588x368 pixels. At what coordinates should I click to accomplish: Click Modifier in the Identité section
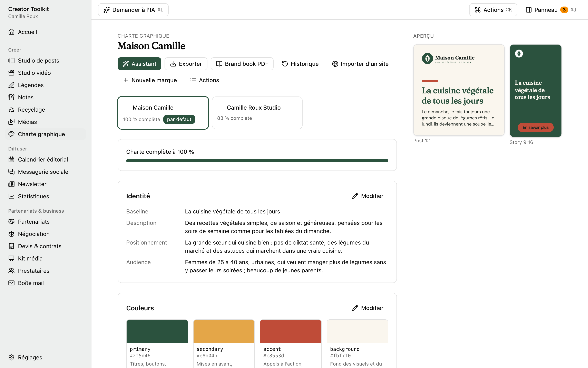[x=368, y=196]
